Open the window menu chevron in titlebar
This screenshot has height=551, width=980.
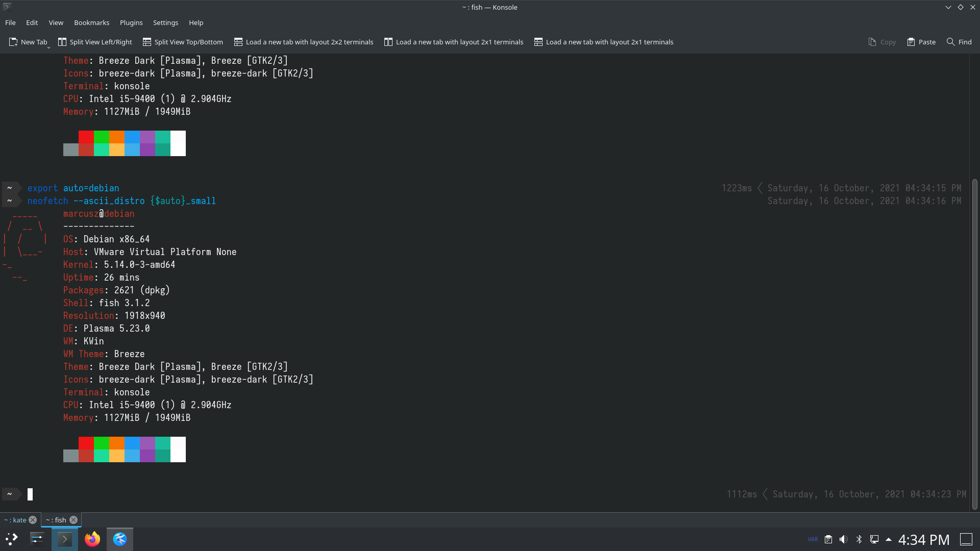(x=948, y=7)
